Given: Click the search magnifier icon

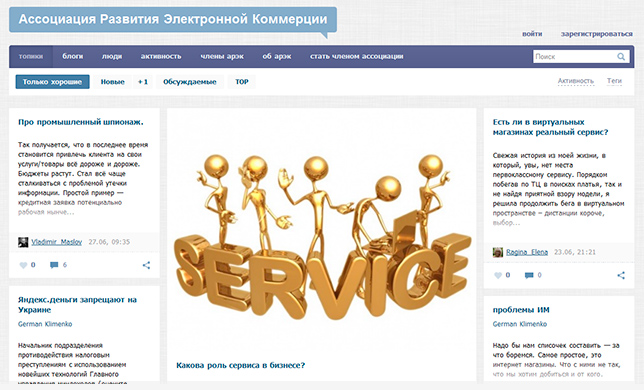Looking at the screenshot, I should 621,57.
